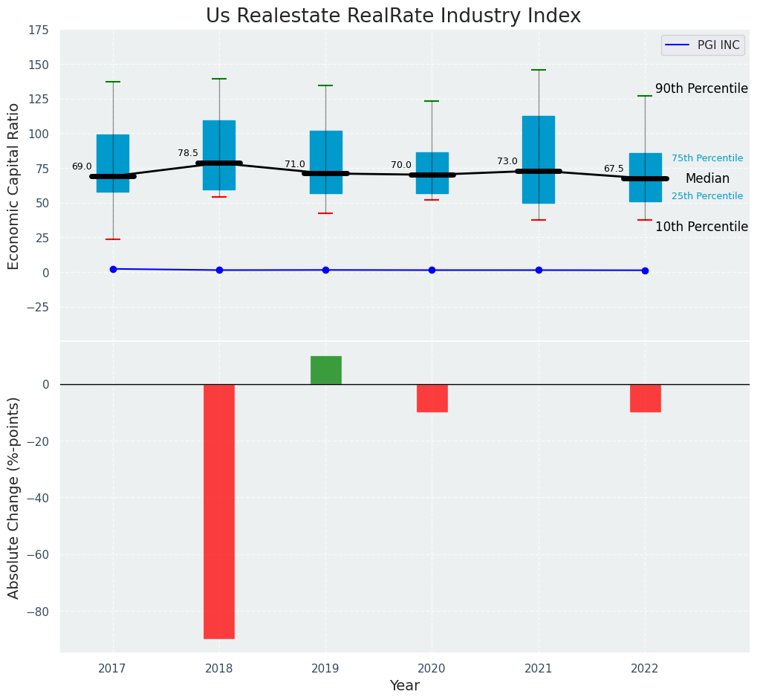Click the green 2019 change bar
Image resolution: width=757 pixels, height=700 pixels.
(x=325, y=370)
